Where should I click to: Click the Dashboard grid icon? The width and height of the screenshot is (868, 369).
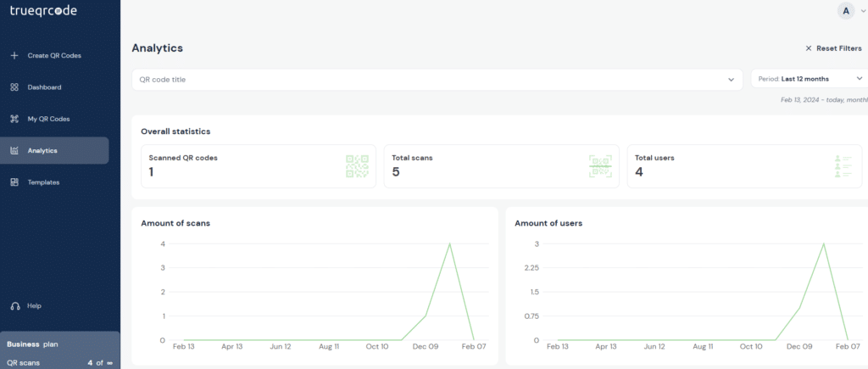pos(14,87)
